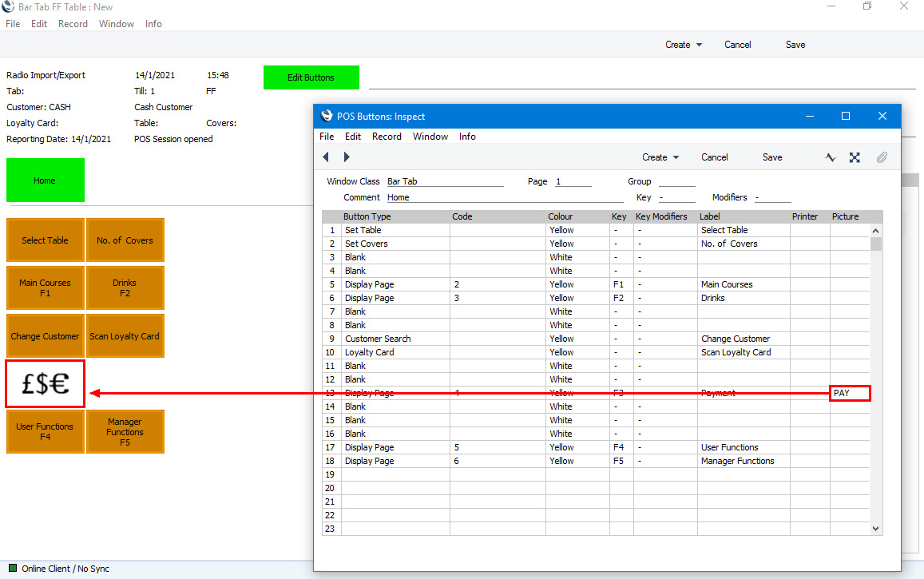Click Loyalty Card button type in row 10

[x=395, y=352]
